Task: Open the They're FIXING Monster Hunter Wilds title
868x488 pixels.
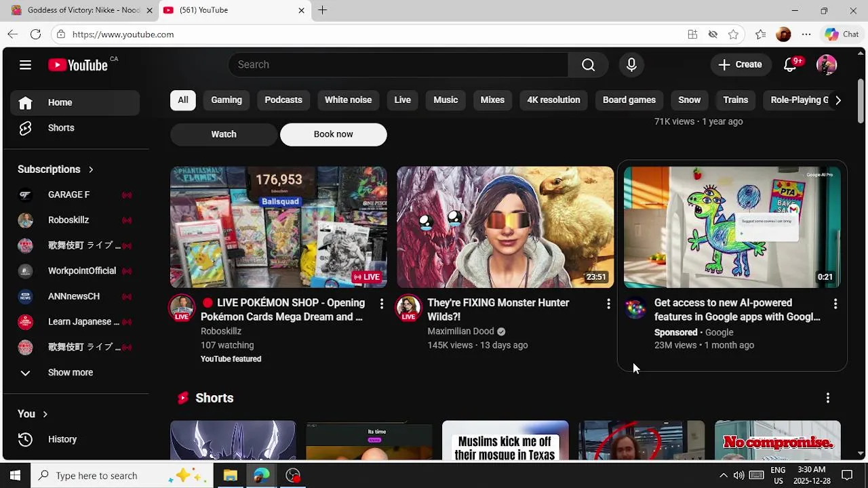Action: tap(498, 310)
